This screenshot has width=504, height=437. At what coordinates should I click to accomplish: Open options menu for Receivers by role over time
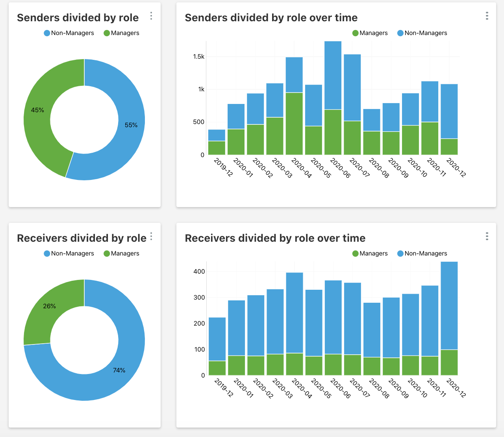click(487, 236)
